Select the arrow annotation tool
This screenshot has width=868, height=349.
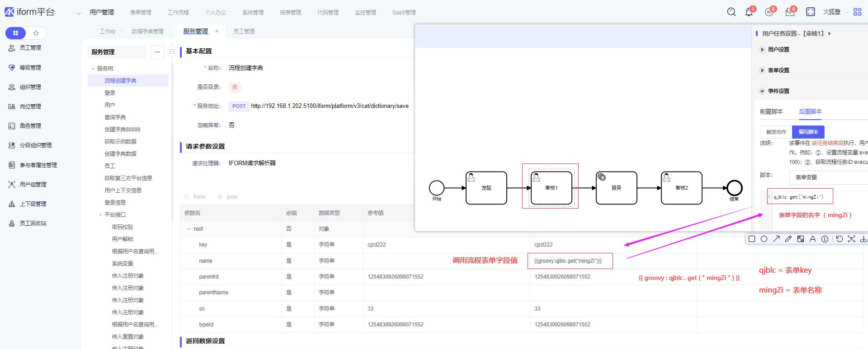coord(776,239)
